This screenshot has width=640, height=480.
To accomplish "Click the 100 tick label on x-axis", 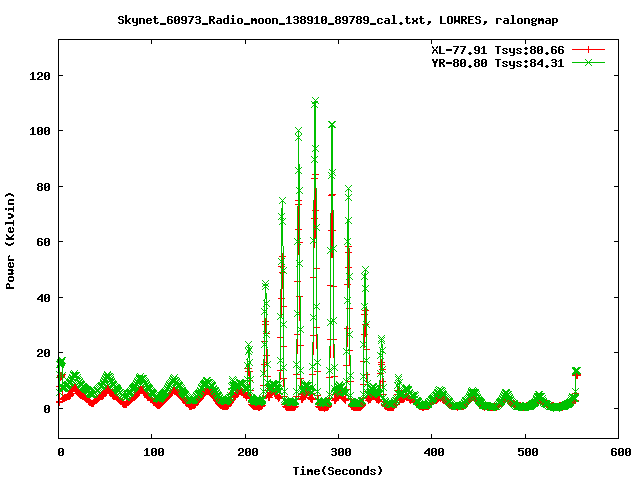I will pyautogui.click(x=153, y=453).
